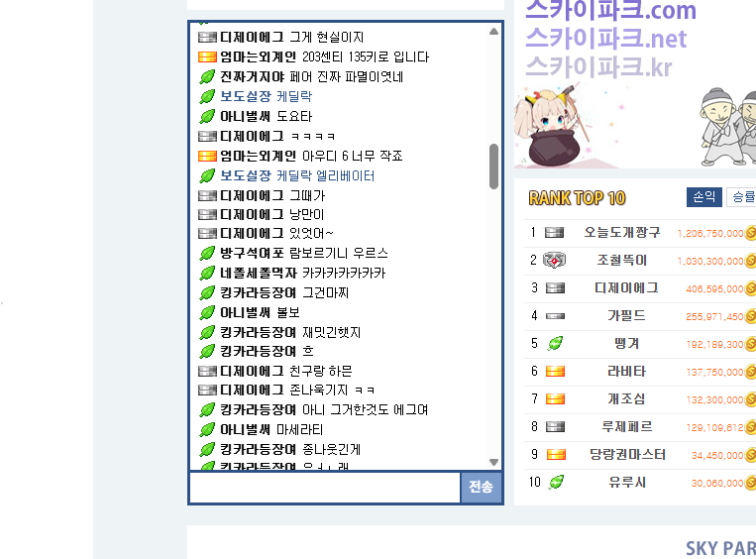Click the chat scroll up arrow
756x559 pixels.
[493, 32]
